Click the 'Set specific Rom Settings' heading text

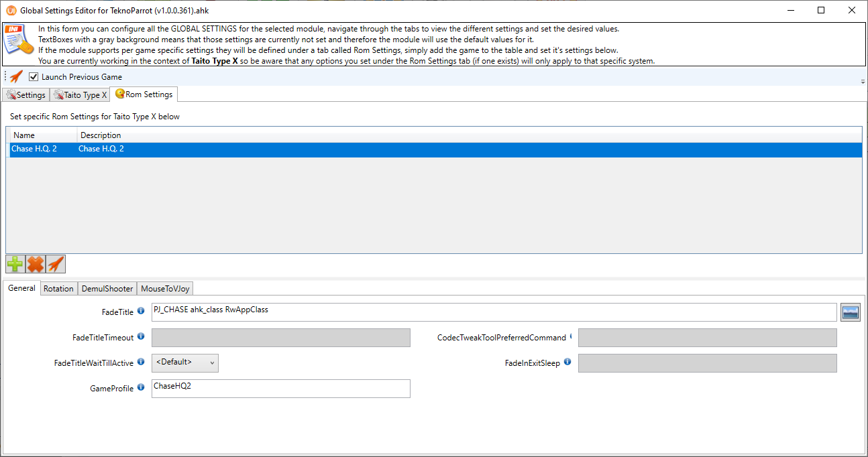pos(95,117)
